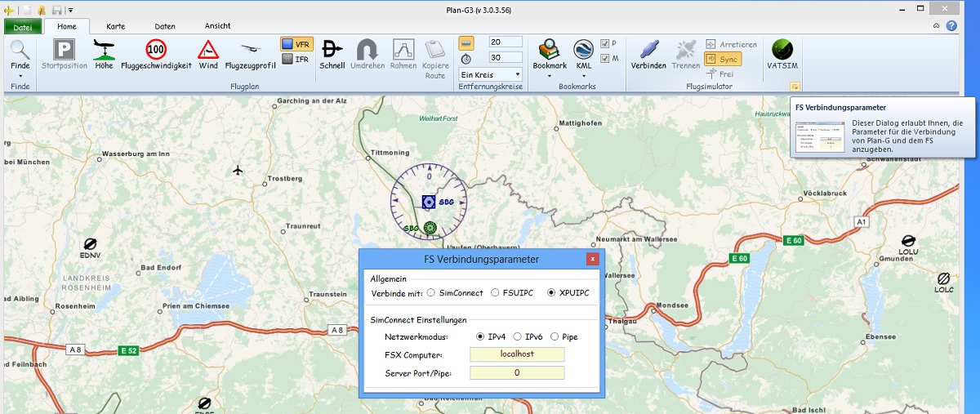This screenshot has height=414, width=980.
Task: Click the Umdrehen reverse route icon
Action: click(367, 48)
